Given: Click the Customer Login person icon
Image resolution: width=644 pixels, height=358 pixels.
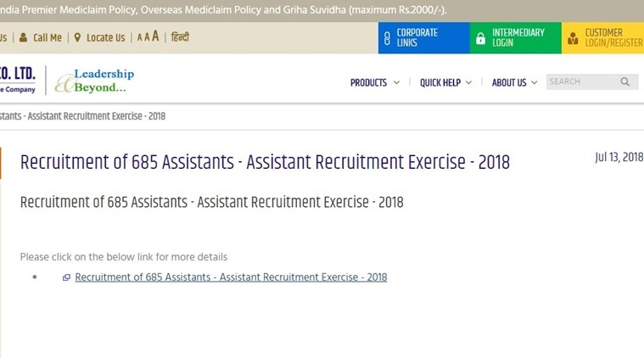Looking at the screenshot, I should [x=573, y=38].
